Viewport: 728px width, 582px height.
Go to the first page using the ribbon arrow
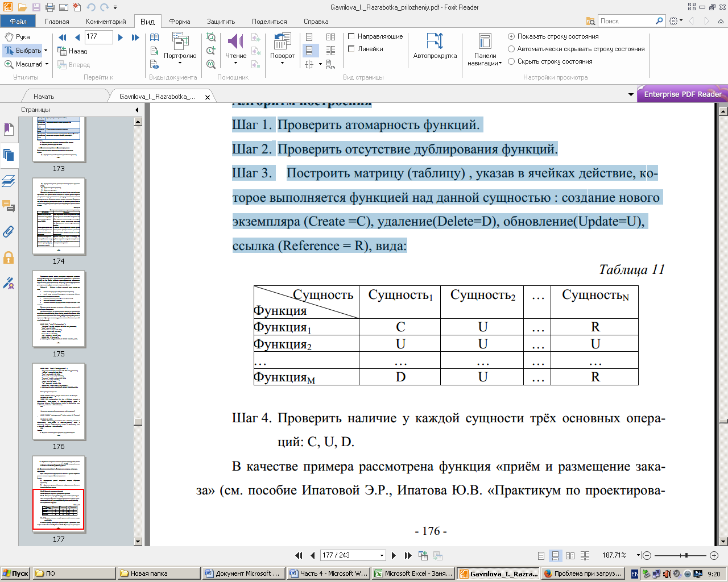pos(63,38)
